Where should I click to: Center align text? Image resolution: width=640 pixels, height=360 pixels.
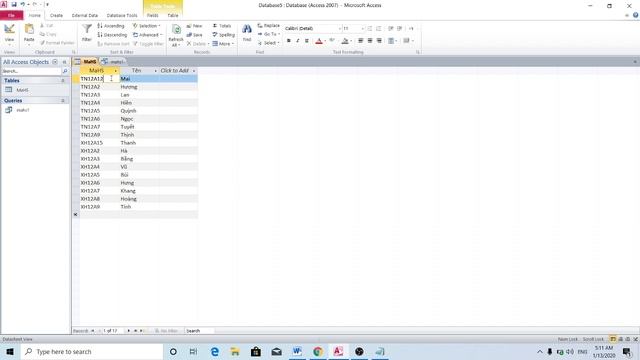click(x=370, y=41)
